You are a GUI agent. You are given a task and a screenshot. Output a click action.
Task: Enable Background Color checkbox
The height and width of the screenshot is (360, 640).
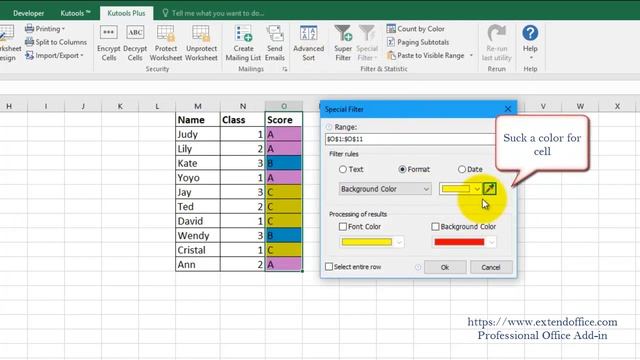435,226
